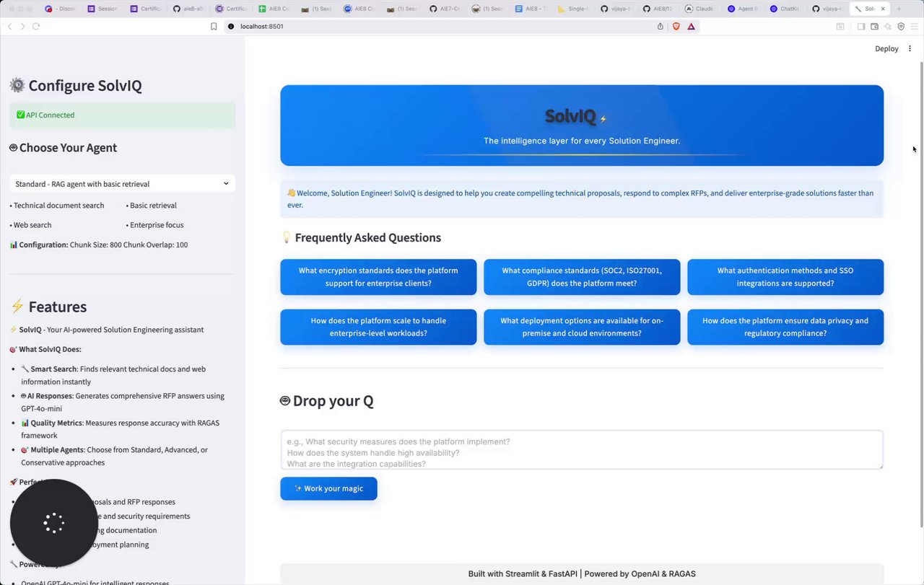Click the Frequently Asked Questions heading
The height and width of the screenshot is (585, 924).
pyautogui.click(x=361, y=237)
